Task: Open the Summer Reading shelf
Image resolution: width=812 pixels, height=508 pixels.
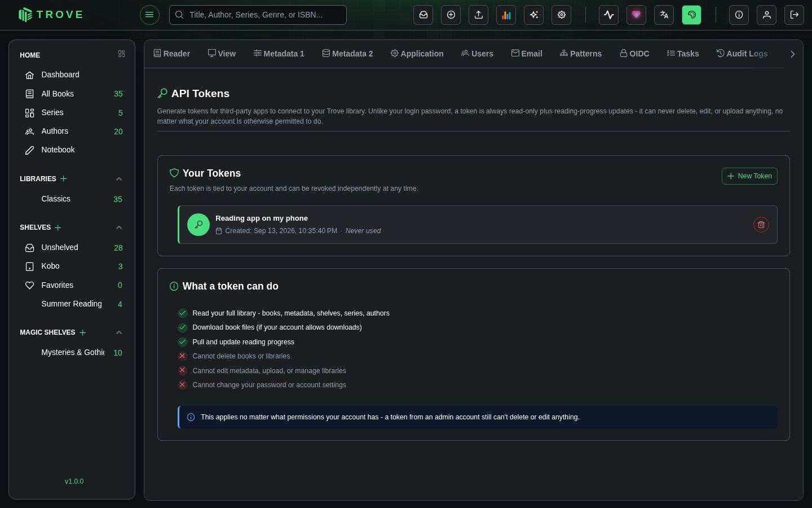Action: [x=72, y=304]
